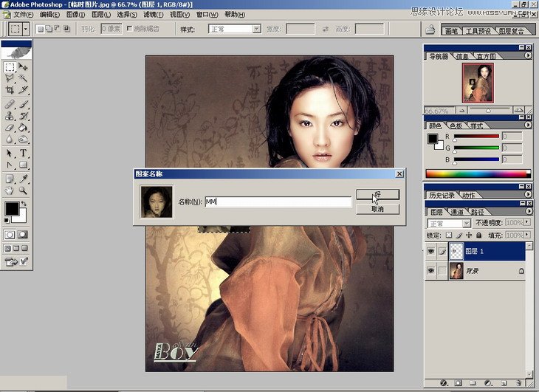Image resolution: width=539 pixels, height=392 pixels.
Task: Click the trash icon in Layers panel
Action: pos(519,382)
